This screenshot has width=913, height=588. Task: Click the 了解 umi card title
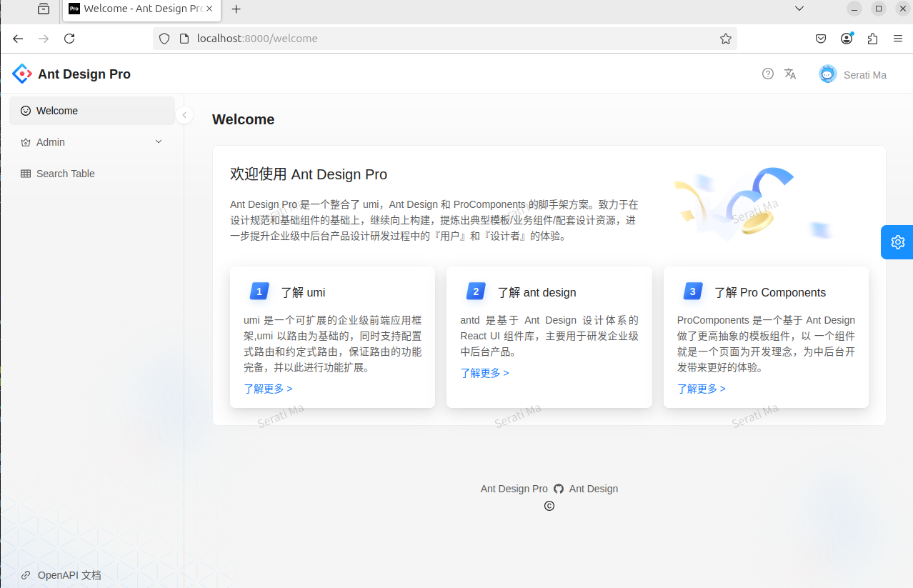pyautogui.click(x=303, y=292)
